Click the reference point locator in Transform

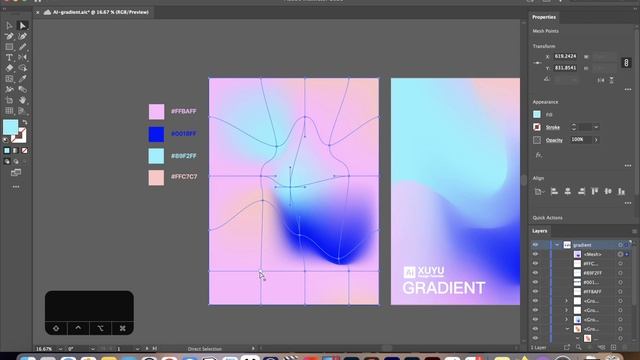(538, 63)
